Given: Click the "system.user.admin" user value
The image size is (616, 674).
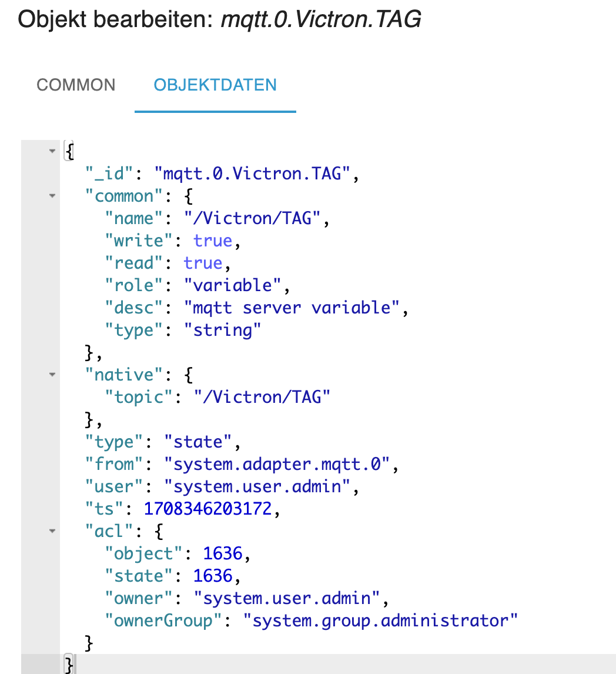Looking at the screenshot, I should (257, 486).
